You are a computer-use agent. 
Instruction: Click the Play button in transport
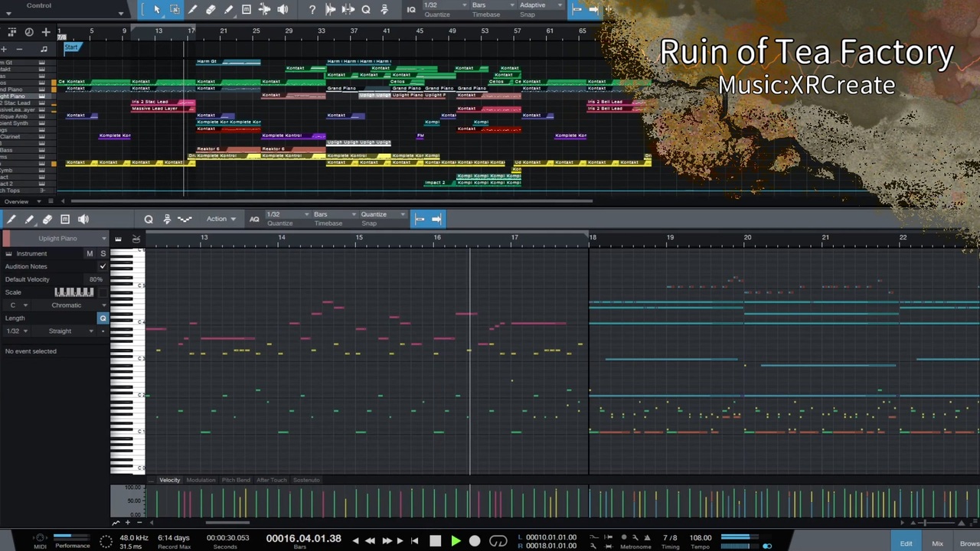point(456,541)
